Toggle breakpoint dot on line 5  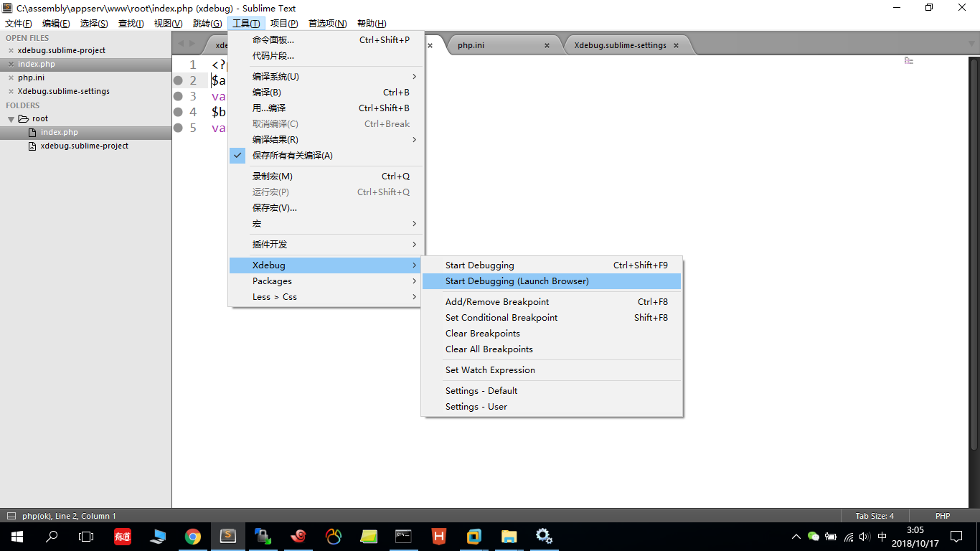pyautogui.click(x=178, y=128)
